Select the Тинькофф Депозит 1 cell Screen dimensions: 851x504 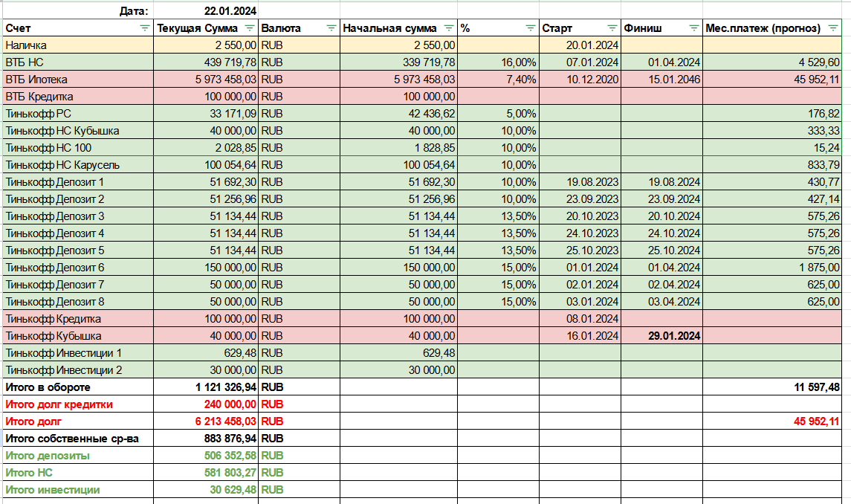click(x=78, y=182)
